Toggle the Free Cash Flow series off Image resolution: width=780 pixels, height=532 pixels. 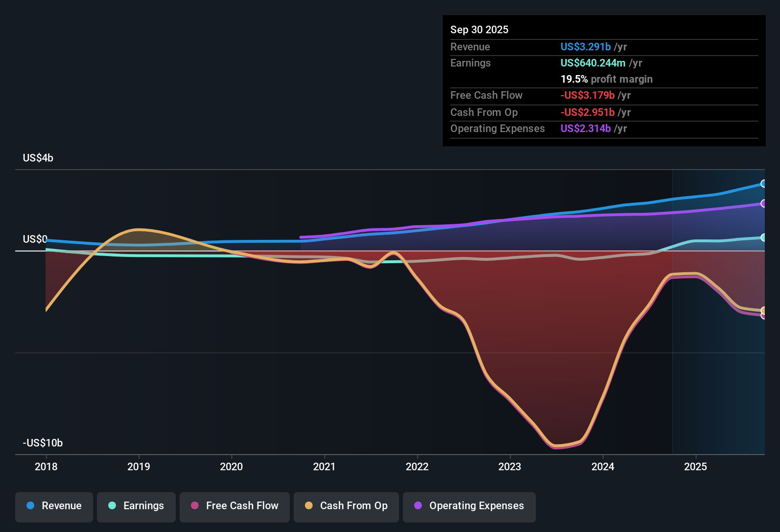pos(234,506)
